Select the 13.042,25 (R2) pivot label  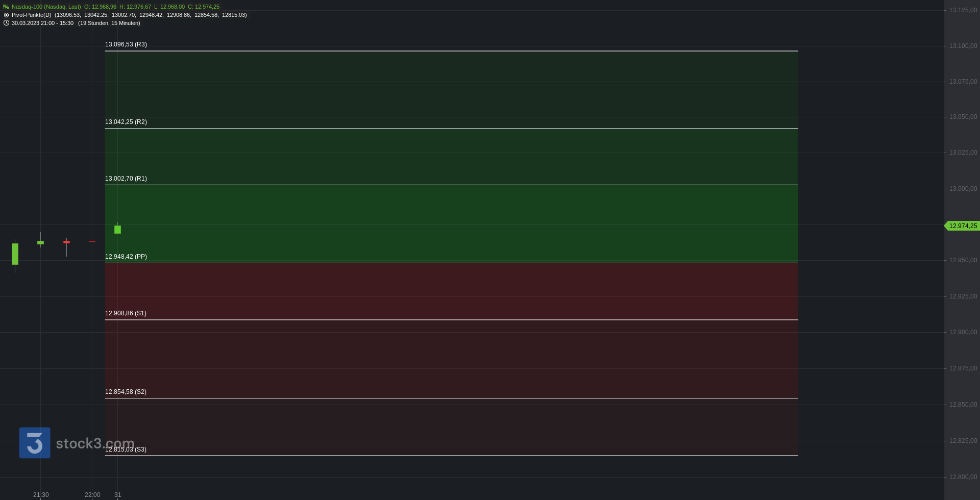(x=126, y=122)
